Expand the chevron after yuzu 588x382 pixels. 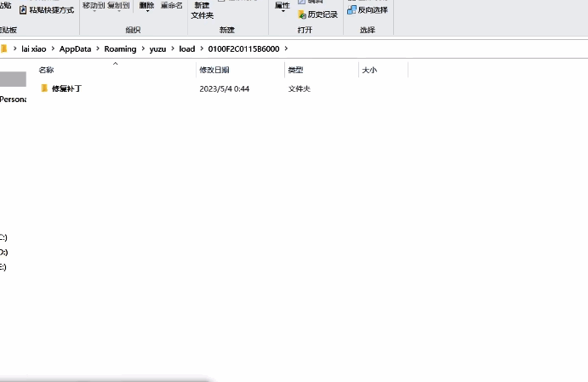click(173, 48)
